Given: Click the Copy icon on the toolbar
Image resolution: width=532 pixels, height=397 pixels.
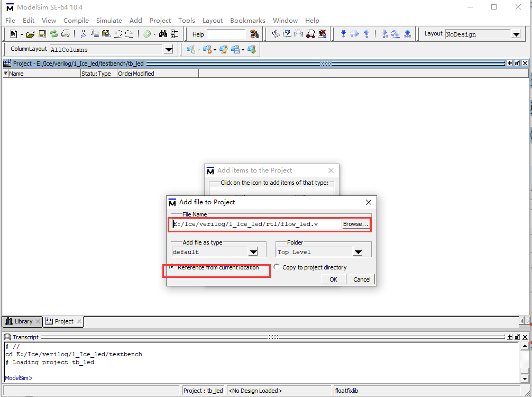Looking at the screenshot, I should [96, 34].
